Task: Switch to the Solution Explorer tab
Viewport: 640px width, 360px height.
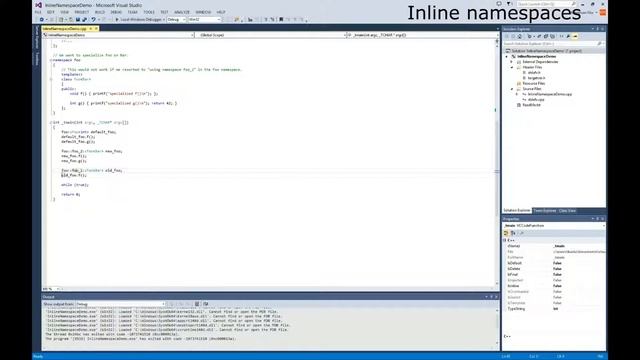Action: (x=517, y=211)
